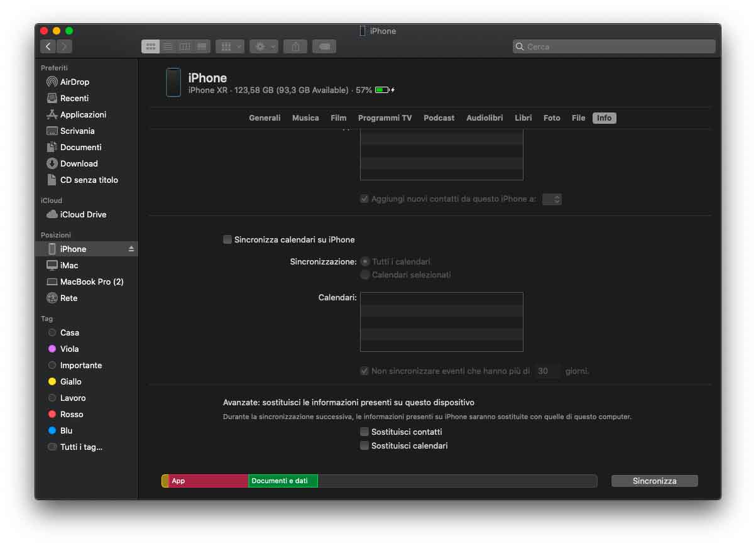Viewport: 756px width, 546px height.
Task: Switch to gallery view in toolbar
Action: tap(202, 46)
